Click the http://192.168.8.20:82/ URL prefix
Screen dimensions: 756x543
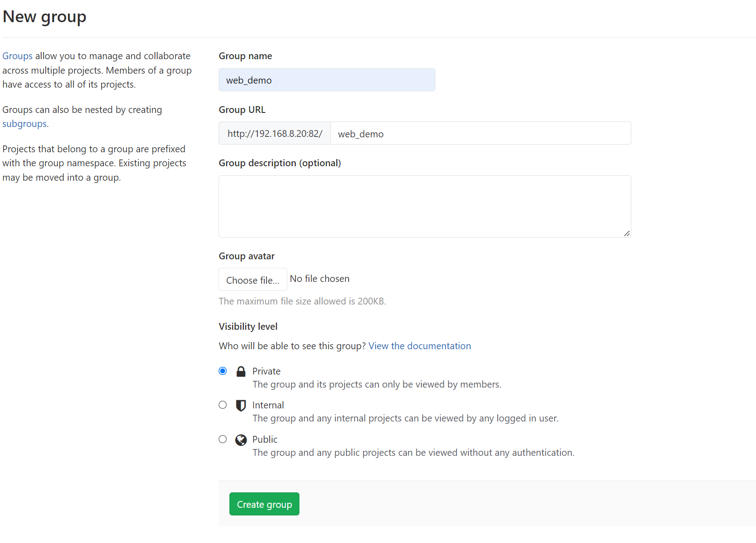275,133
